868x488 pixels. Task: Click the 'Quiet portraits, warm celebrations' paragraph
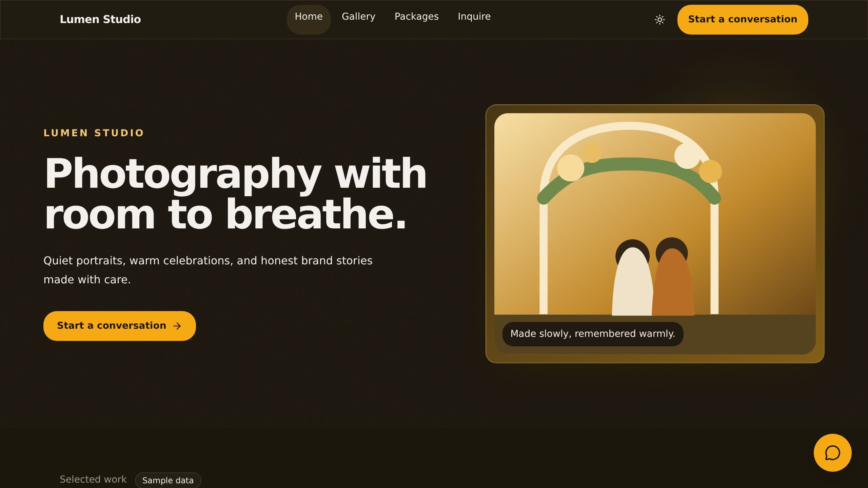pyautogui.click(x=208, y=270)
